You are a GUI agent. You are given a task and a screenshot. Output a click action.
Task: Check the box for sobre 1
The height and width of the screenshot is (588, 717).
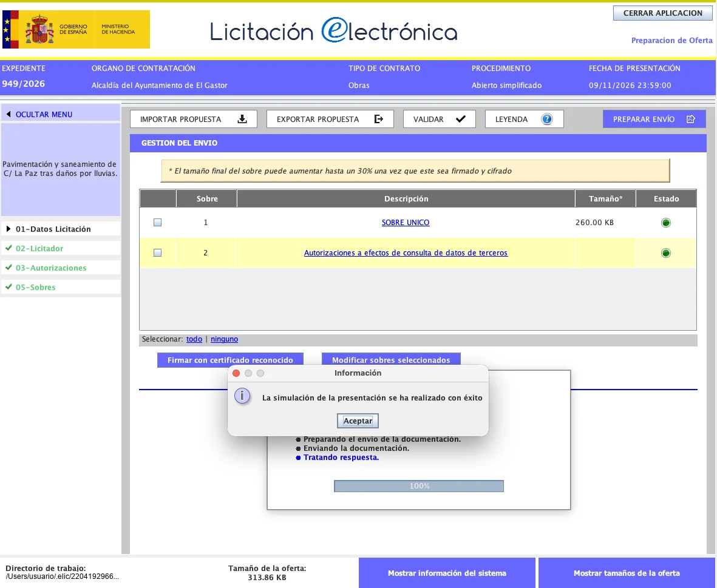[157, 223]
